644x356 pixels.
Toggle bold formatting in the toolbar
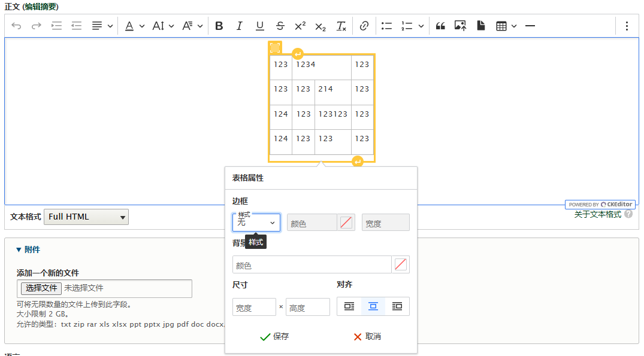click(x=219, y=26)
